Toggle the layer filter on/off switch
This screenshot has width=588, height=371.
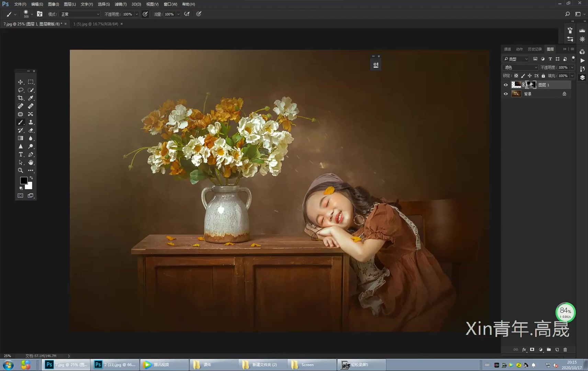[x=573, y=58]
